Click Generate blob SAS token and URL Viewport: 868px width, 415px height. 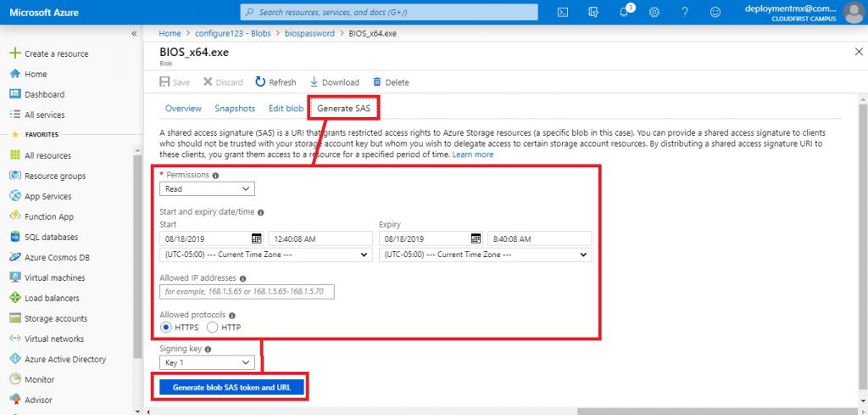coord(231,387)
